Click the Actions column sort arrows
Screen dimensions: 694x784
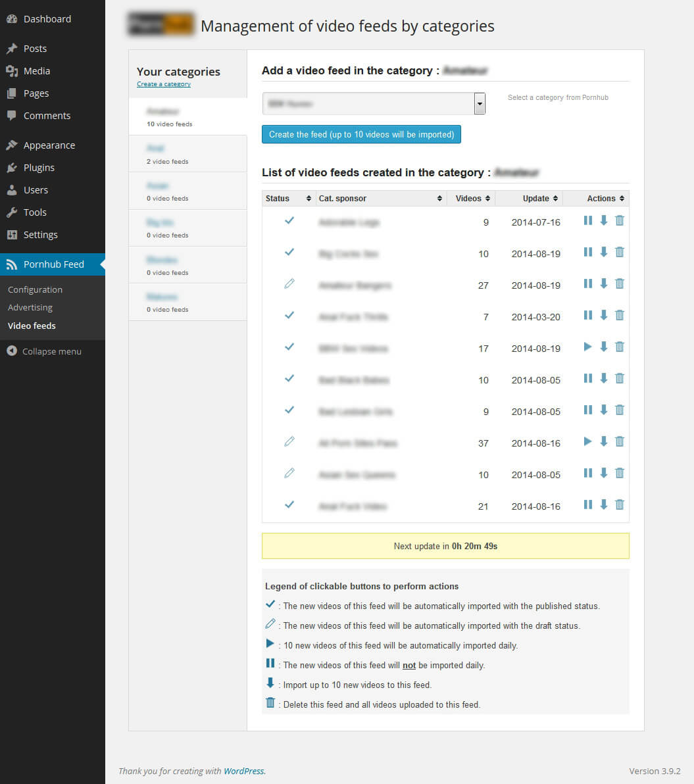coord(622,199)
